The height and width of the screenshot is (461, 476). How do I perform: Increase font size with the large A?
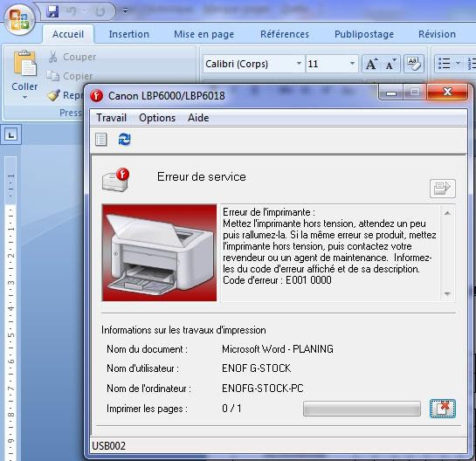(371, 64)
